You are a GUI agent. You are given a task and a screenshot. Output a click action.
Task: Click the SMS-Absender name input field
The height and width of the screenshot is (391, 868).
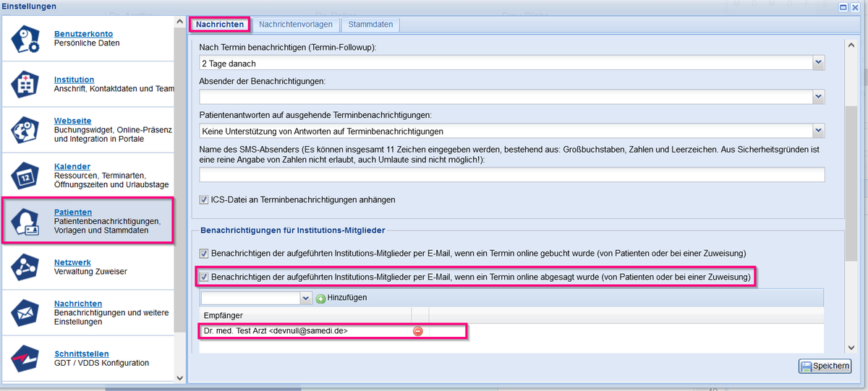511,175
